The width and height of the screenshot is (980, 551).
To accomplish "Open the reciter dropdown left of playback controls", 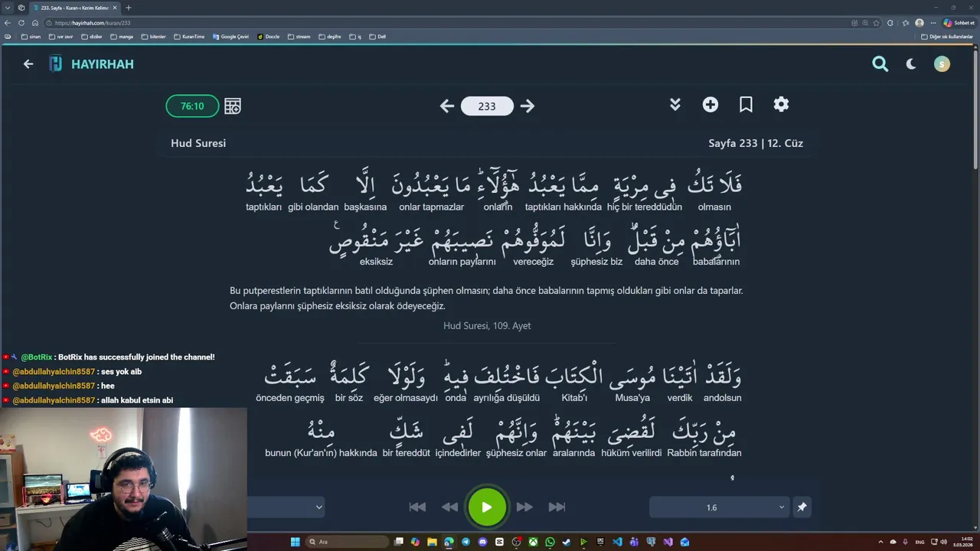I will tap(287, 507).
